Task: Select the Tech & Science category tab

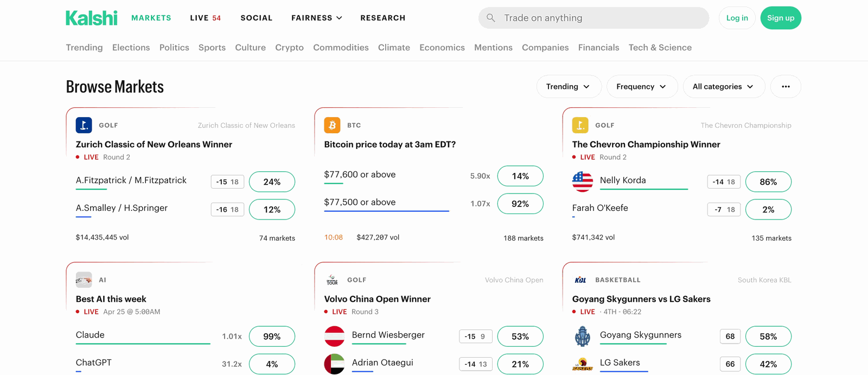Action: (660, 48)
